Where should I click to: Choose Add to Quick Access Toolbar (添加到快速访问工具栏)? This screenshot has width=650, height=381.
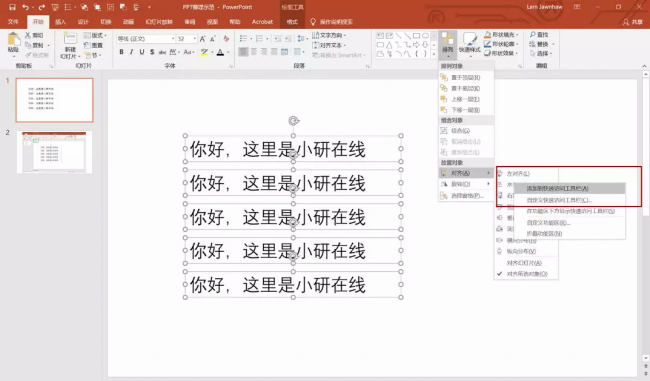pyautogui.click(x=570, y=189)
